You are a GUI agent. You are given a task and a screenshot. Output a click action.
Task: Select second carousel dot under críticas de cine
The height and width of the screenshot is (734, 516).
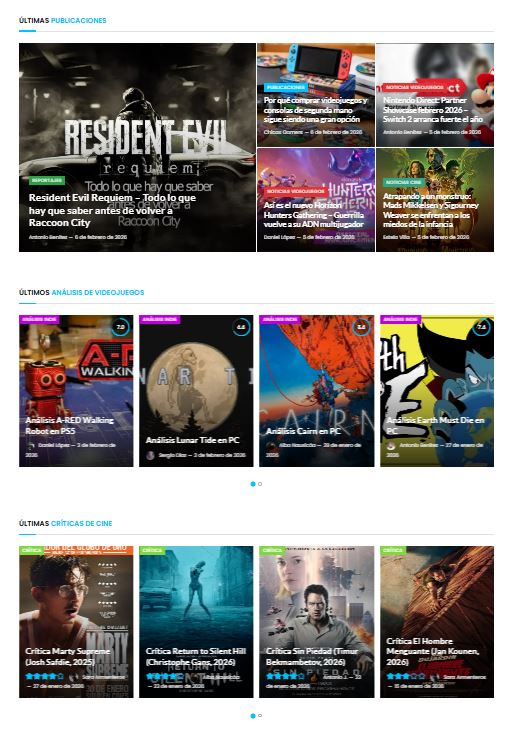pos(260,715)
